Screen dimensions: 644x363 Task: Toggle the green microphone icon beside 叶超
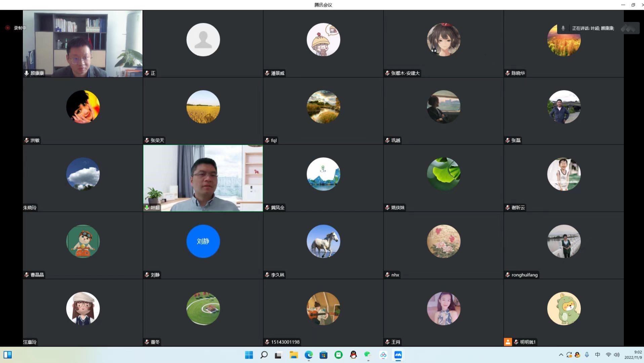coord(147,208)
